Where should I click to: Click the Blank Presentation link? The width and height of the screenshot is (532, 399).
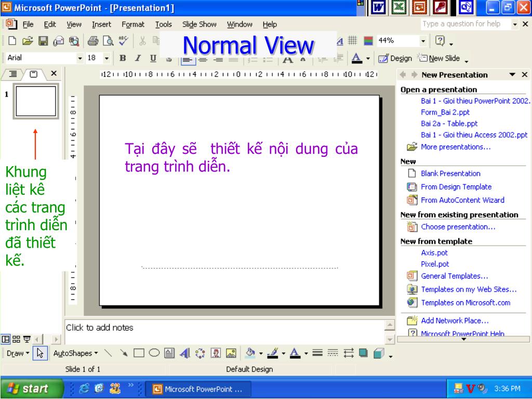450,174
